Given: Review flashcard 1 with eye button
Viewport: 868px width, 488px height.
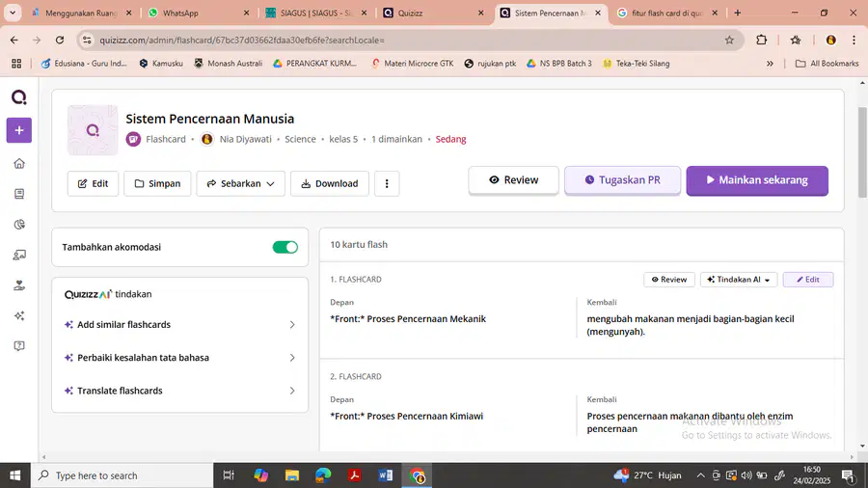Looking at the screenshot, I should pyautogui.click(x=669, y=280).
